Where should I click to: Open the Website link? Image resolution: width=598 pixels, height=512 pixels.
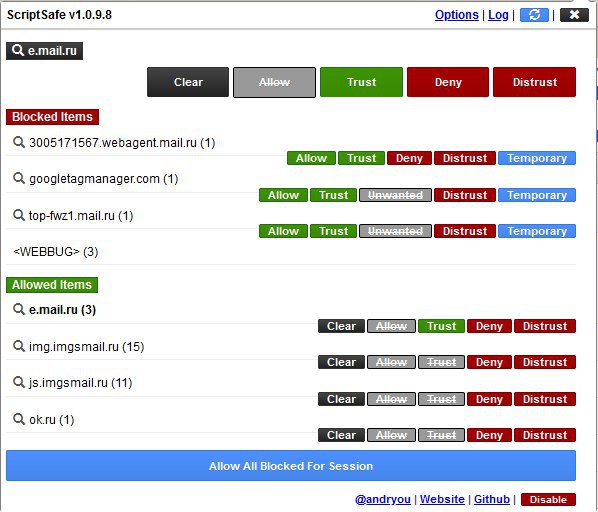tap(442, 499)
